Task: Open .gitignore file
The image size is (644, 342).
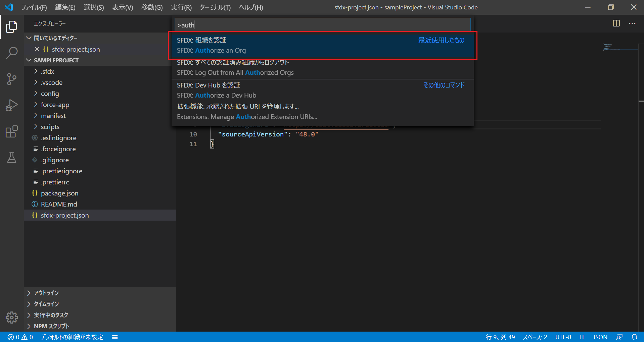Action: coord(100,160)
